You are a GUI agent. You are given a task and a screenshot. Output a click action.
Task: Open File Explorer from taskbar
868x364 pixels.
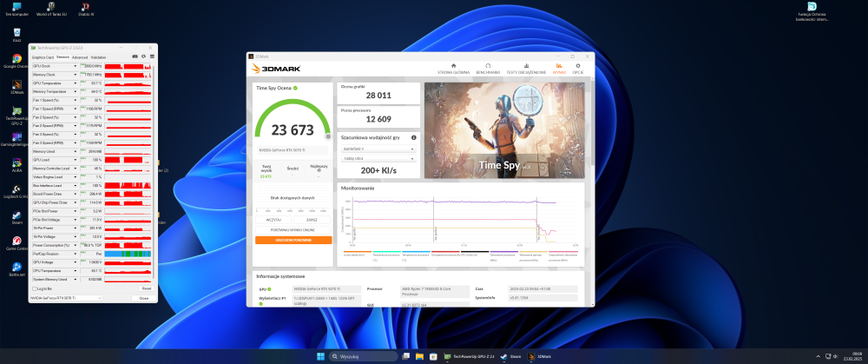pyautogui.click(x=419, y=356)
